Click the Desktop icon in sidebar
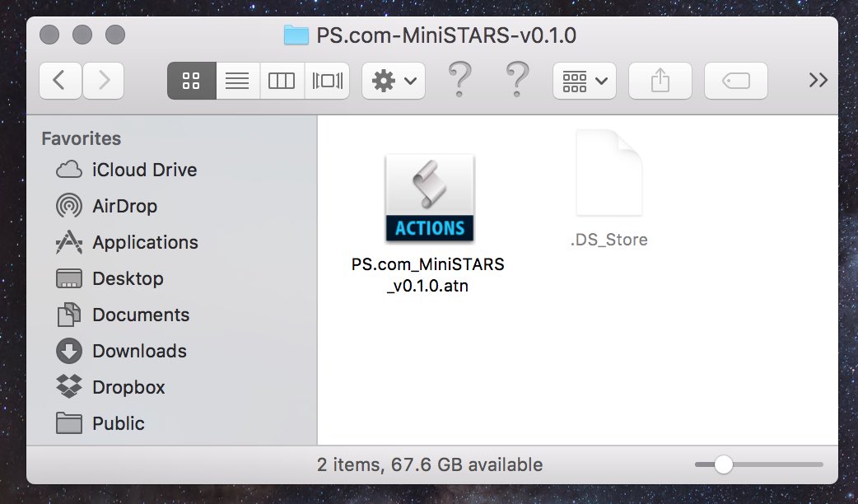858x504 pixels. 69,278
